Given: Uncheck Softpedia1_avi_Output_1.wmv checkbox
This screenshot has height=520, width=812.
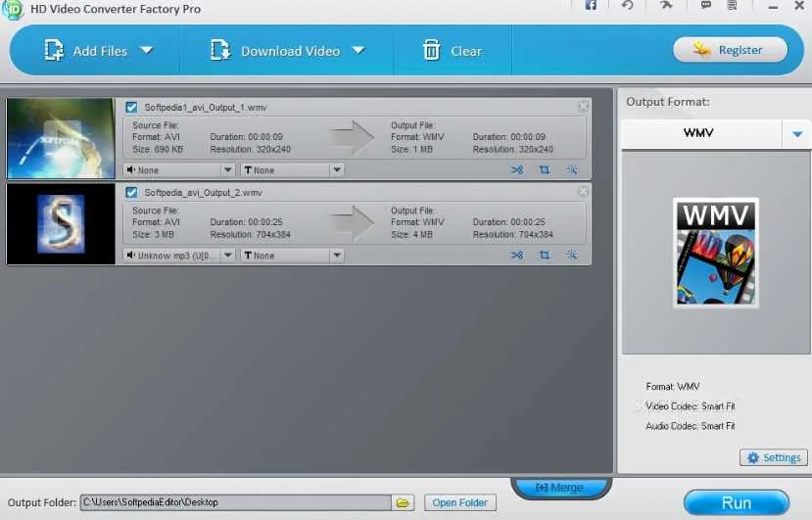Looking at the screenshot, I should tap(131, 107).
